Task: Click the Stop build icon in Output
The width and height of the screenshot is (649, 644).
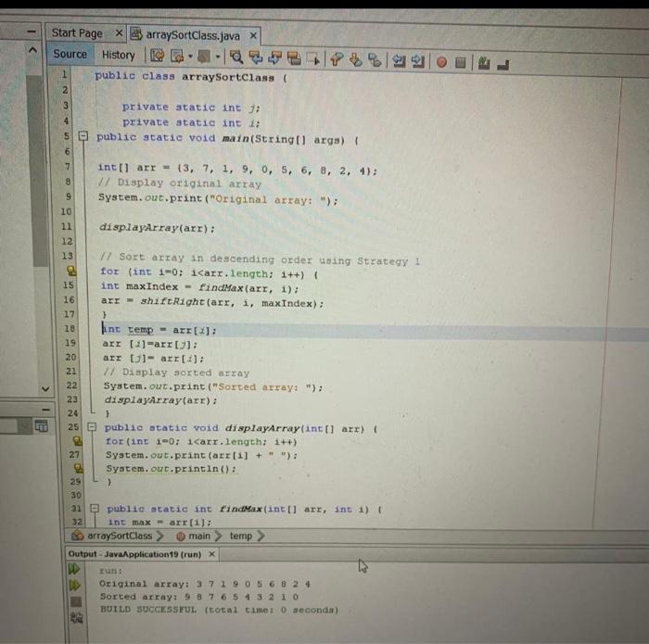Action: click(76, 601)
